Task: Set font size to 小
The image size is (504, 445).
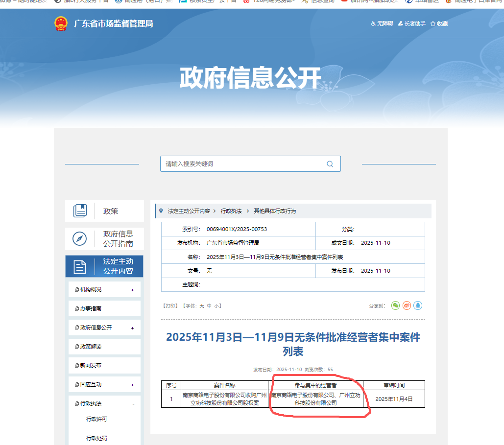Action: coord(216,306)
